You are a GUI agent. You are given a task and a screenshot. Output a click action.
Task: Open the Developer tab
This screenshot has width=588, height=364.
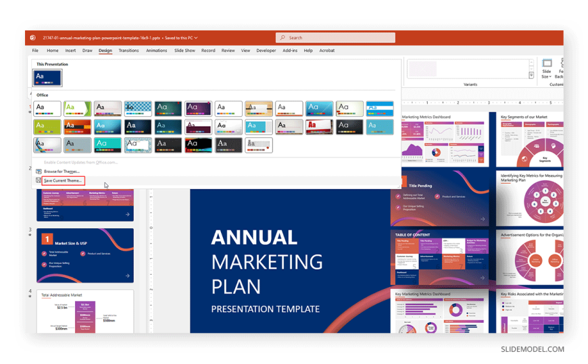(266, 50)
